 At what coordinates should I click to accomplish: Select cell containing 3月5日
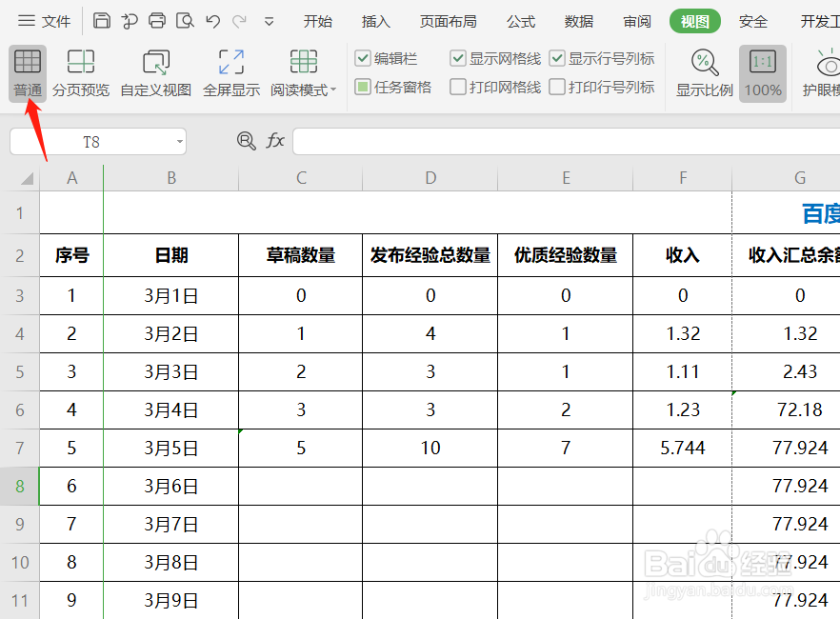(171, 448)
